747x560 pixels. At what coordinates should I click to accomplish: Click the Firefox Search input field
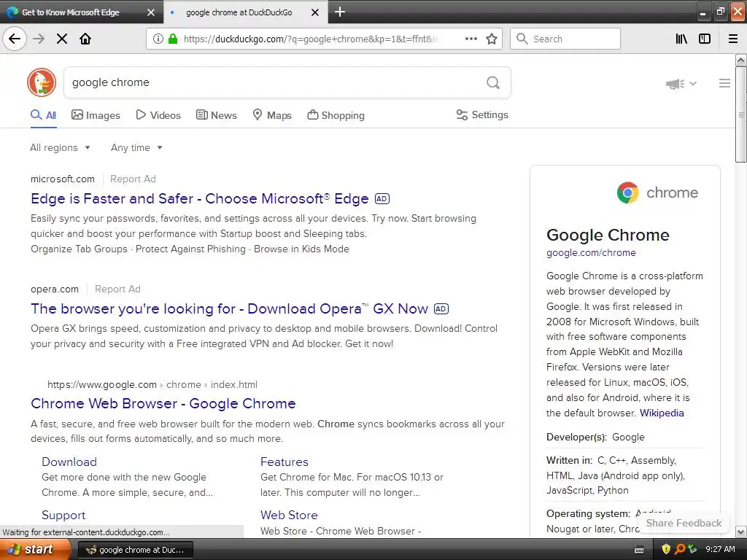565,39
